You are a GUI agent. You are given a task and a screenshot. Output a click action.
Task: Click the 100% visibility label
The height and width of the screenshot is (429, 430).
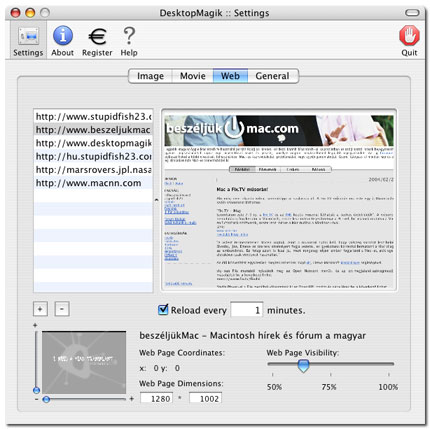coord(388,387)
